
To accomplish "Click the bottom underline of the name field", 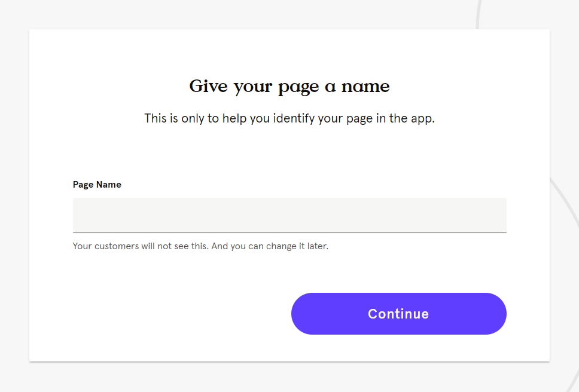I will pos(289,232).
